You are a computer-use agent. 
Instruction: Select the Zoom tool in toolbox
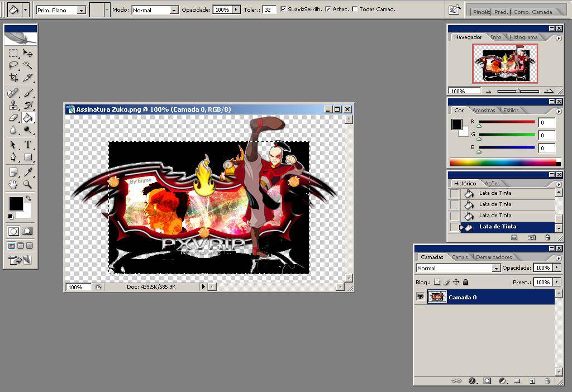coord(28,184)
